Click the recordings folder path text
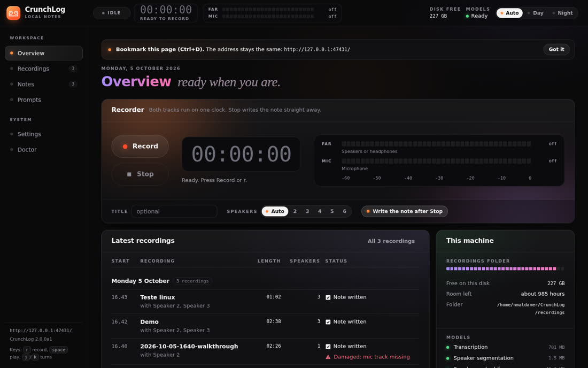 [531, 309]
